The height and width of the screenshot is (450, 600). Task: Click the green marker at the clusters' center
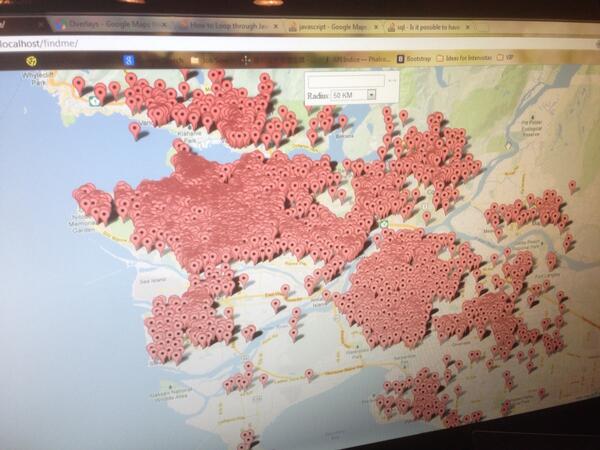tap(384, 223)
